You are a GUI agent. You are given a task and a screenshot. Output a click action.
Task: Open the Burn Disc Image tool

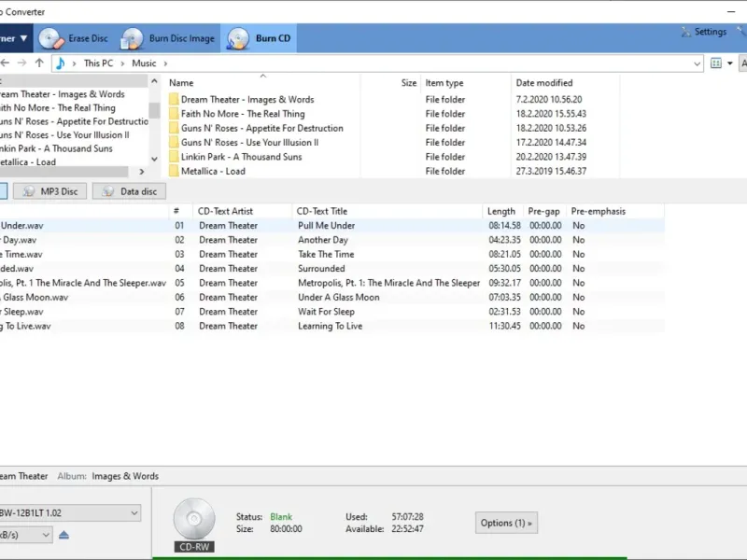tap(168, 38)
